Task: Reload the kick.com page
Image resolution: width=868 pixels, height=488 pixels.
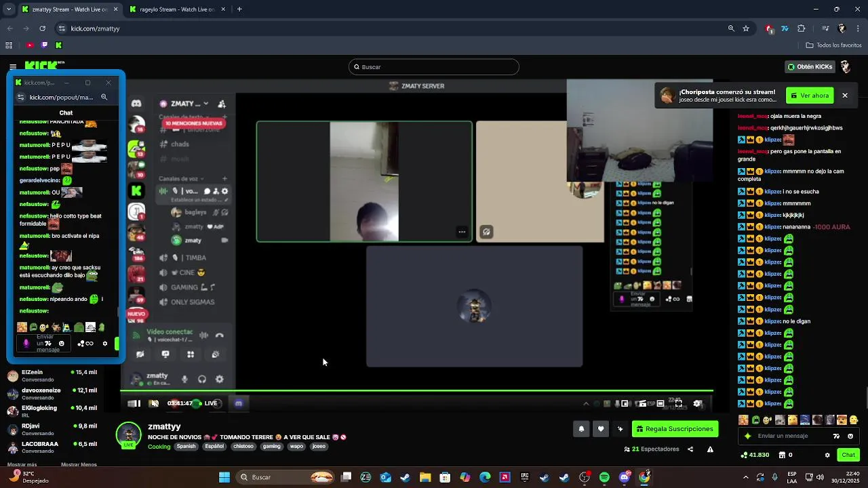Action: (42, 28)
